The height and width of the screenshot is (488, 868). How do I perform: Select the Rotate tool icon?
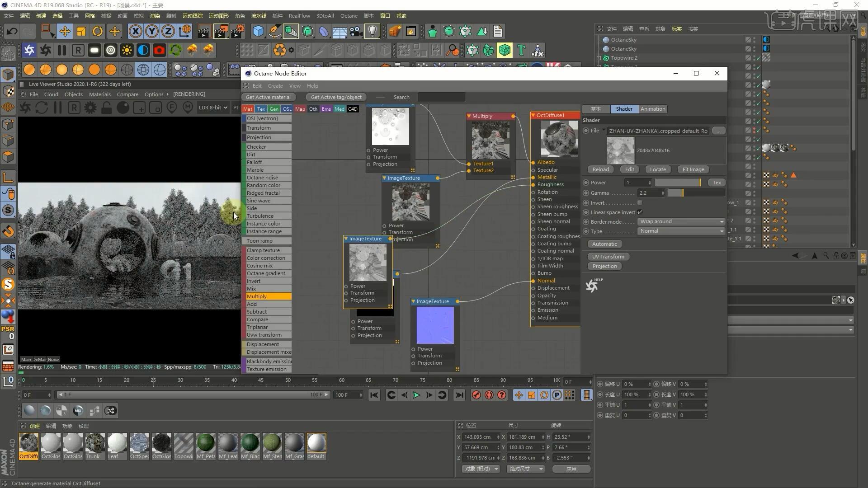[98, 31]
